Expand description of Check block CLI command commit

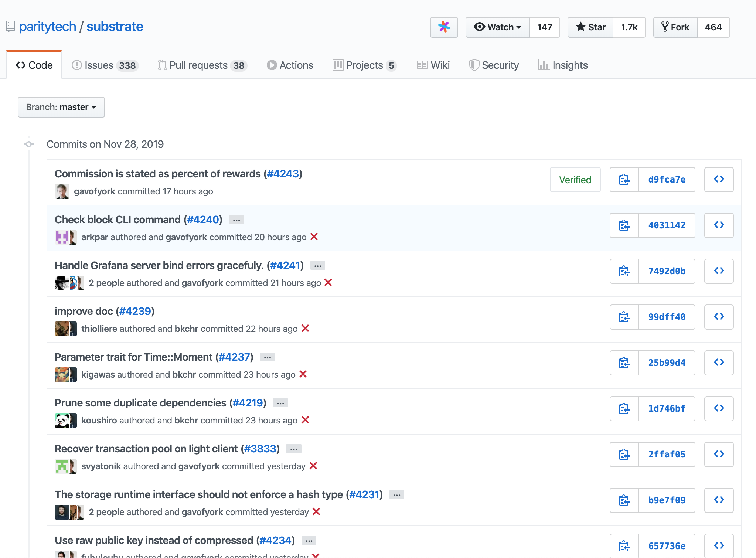(236, 220)
